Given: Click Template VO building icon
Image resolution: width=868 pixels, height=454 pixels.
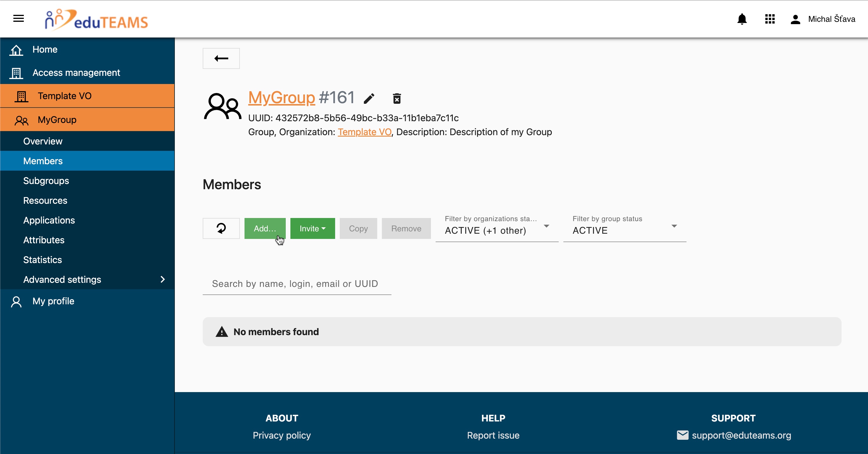Looking at the screenshot, I should 21,96.
